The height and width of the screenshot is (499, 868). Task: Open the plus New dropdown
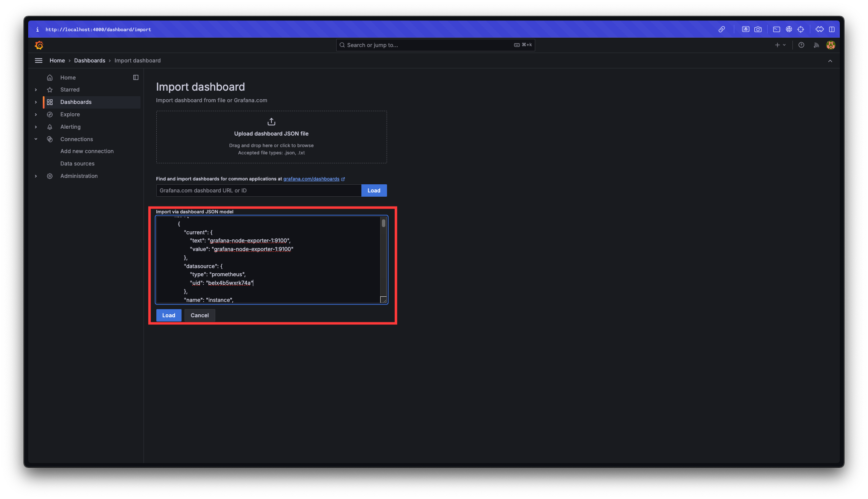coord(780,45)
